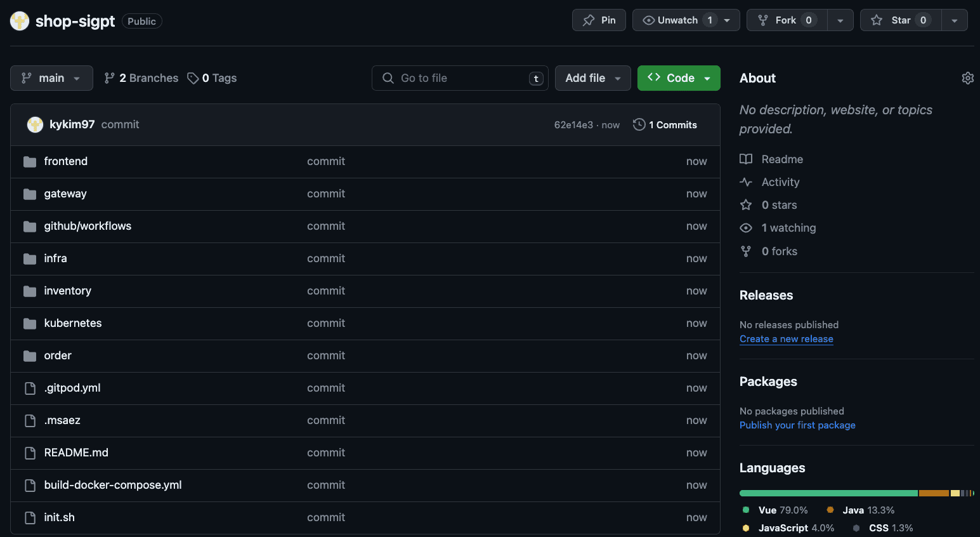980x537 pixels.
Task: Click the watching eye icon in About
Action: coord(746,228)
